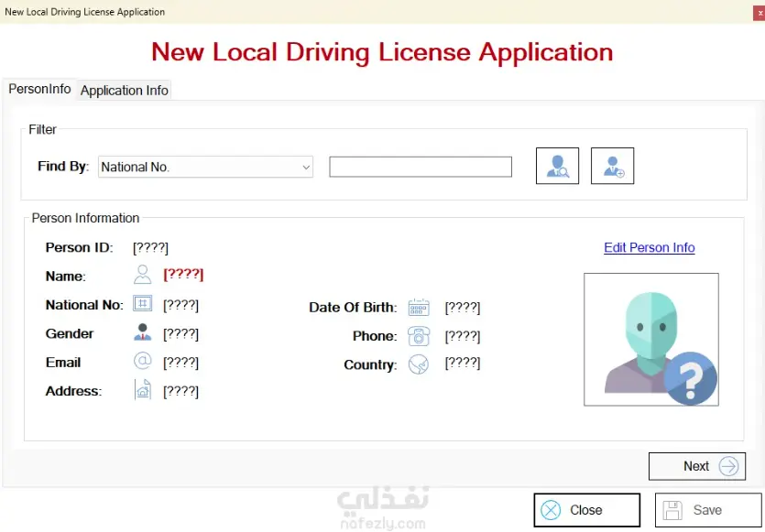The width and height of the screenshot is (765, 532).
Task: Click the Person ID label
Action: pos(79,248)
